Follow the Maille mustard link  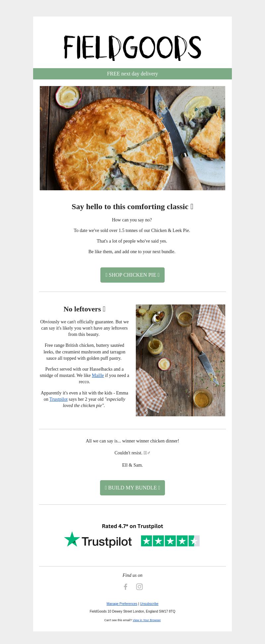tap(98, 375)
